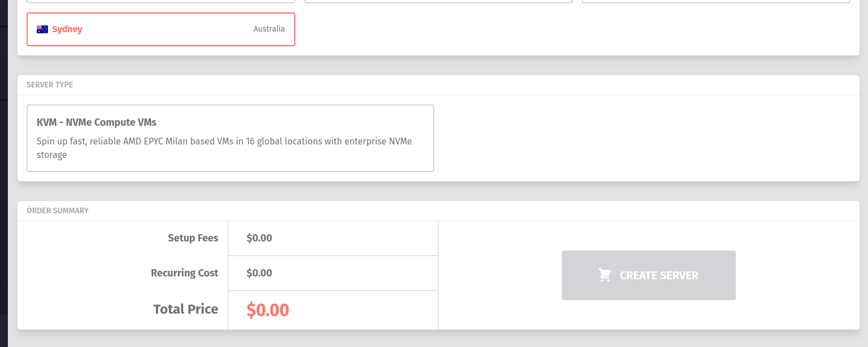Click the shopping cart icon on Create Server
Screen dimensions: 868x347
pos(605,275)
